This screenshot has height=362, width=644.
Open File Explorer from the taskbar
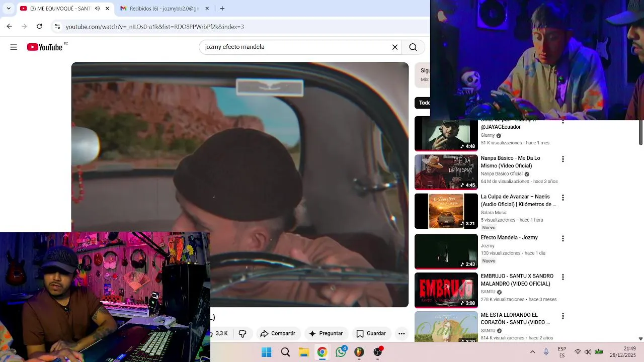(x=304, y=352)
